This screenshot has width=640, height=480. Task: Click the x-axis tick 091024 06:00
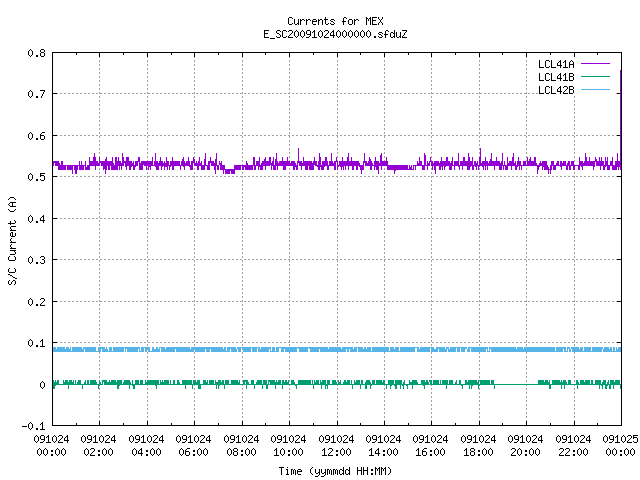pyautogui.click(x=193, y=445)
